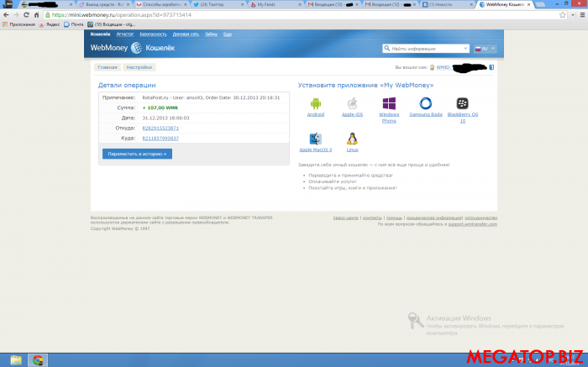Viewport: 588px width, 367px height.
Task: Switch to the Способы заработка browser tab
Action: pos(160,4)
